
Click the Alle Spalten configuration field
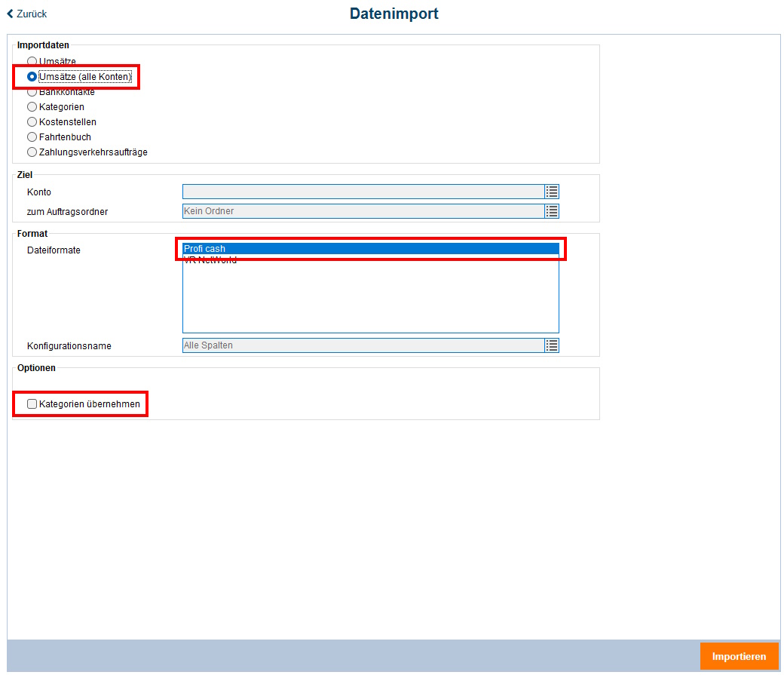coord(363,345)
